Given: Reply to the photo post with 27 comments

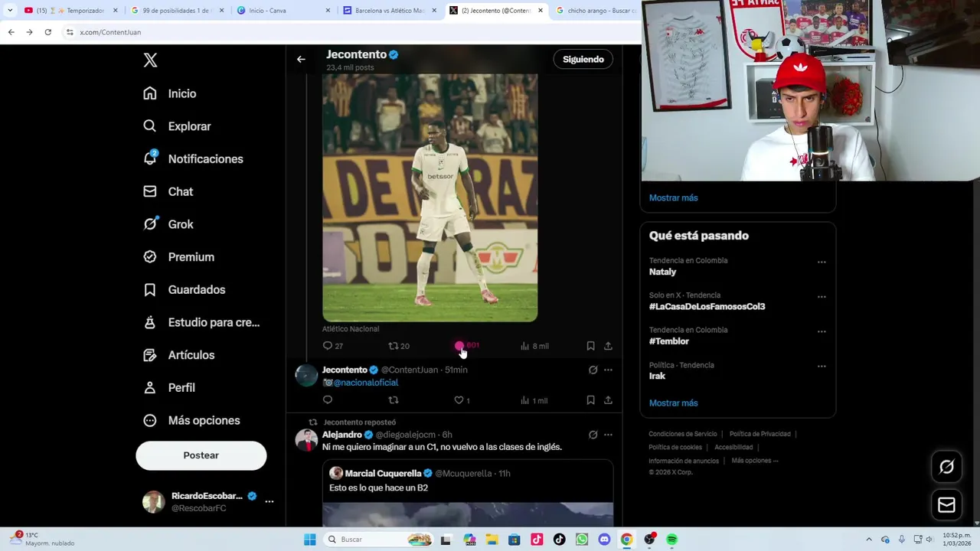Looking at the screenshot, I should (332, 346).
